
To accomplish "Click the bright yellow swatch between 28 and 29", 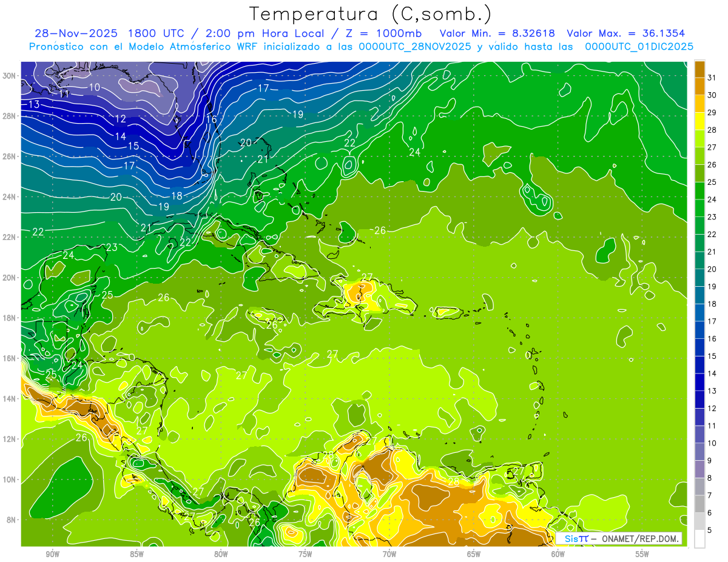I will (x=700, y=121).
